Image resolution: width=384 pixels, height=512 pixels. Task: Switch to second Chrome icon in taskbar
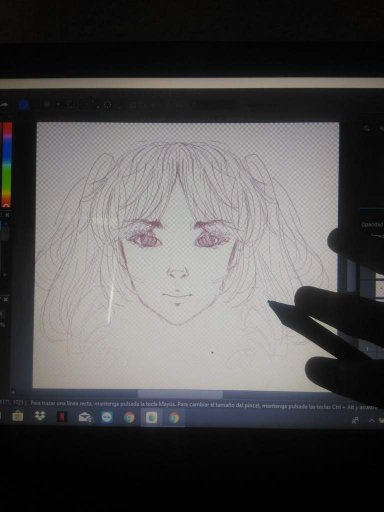click(174, 418)
